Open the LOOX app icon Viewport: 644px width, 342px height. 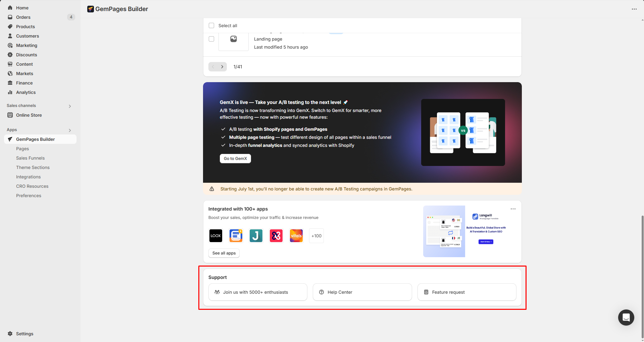[215, 236]
